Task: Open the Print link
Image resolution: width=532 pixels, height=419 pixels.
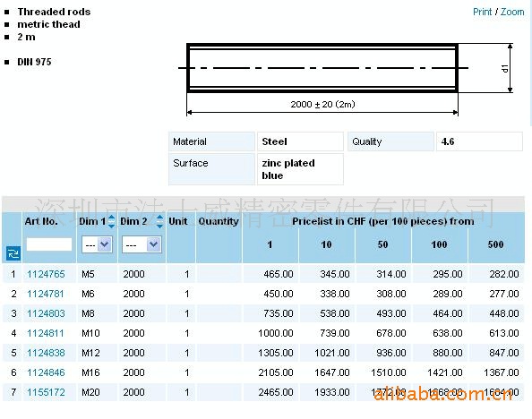Action: pos(482,12)
